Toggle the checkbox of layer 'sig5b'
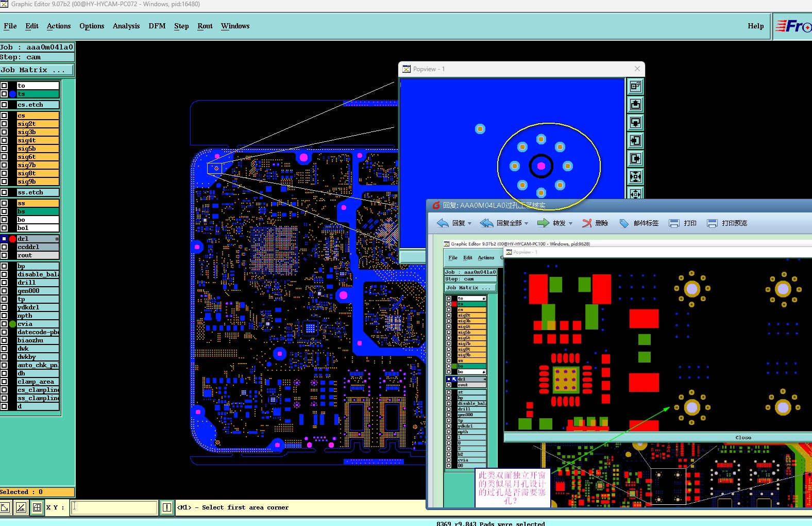 coord(4,149)
